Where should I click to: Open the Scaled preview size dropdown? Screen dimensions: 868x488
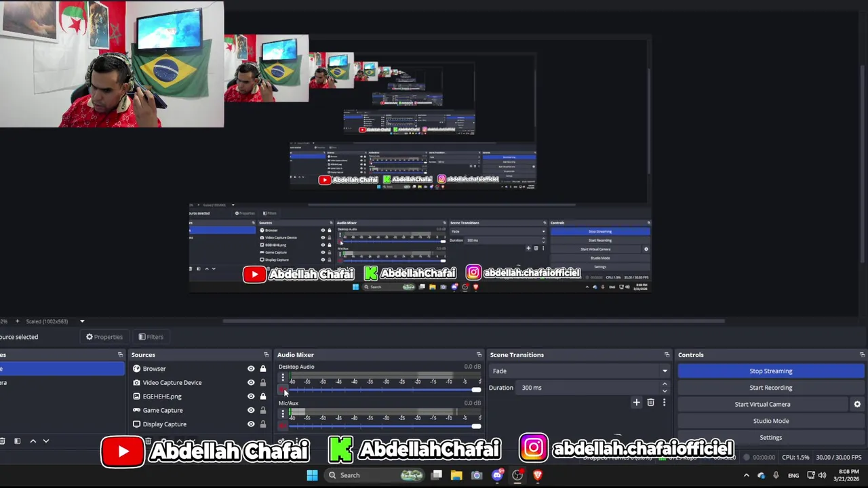(x=82, y=321)
